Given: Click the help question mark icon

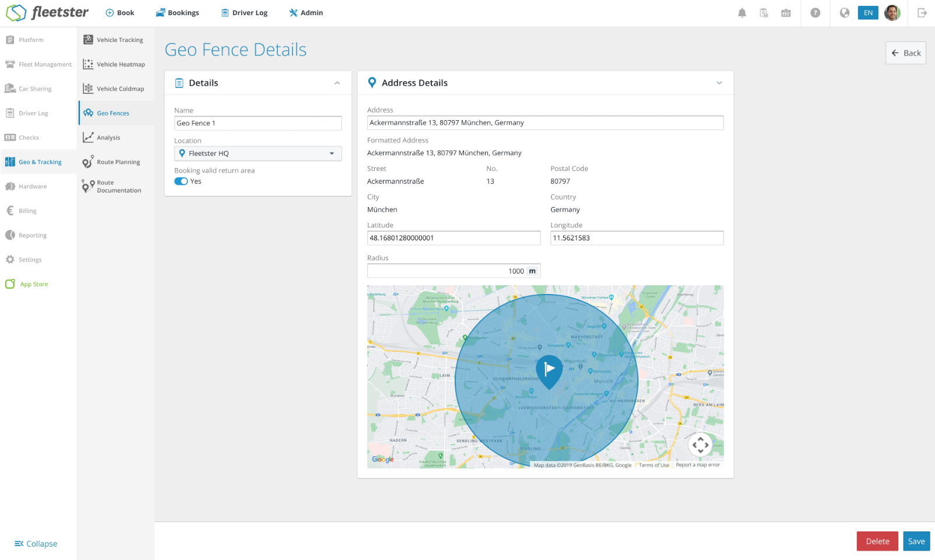Looking at the screenshot, I should [x=815, y=13].
